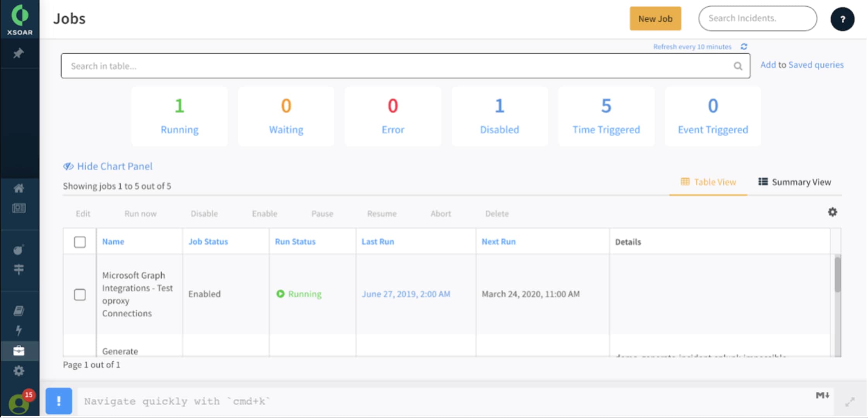Sort by Name column header
The width and height of the screenshot is (868, 418).
113,242
